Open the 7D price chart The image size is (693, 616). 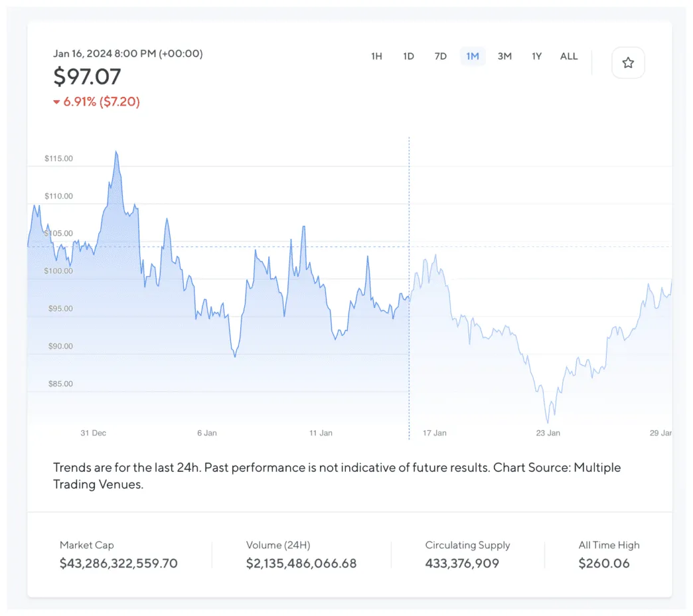click(x=440, y=56)
